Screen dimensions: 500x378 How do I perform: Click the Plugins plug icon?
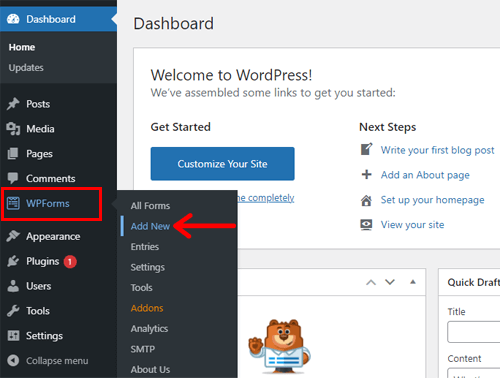click(13, 261)
